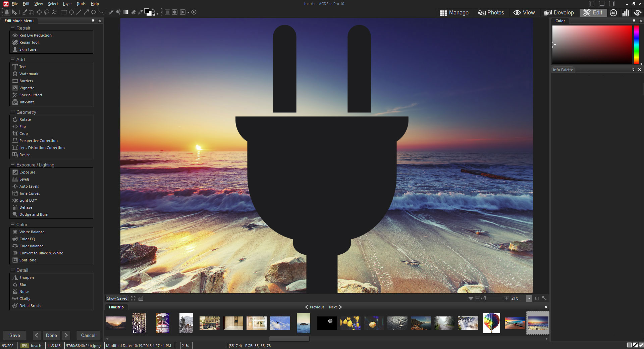Collapse the Exposure / Lighting group
The image size is (644, 349).
click(x=13, y=165)
